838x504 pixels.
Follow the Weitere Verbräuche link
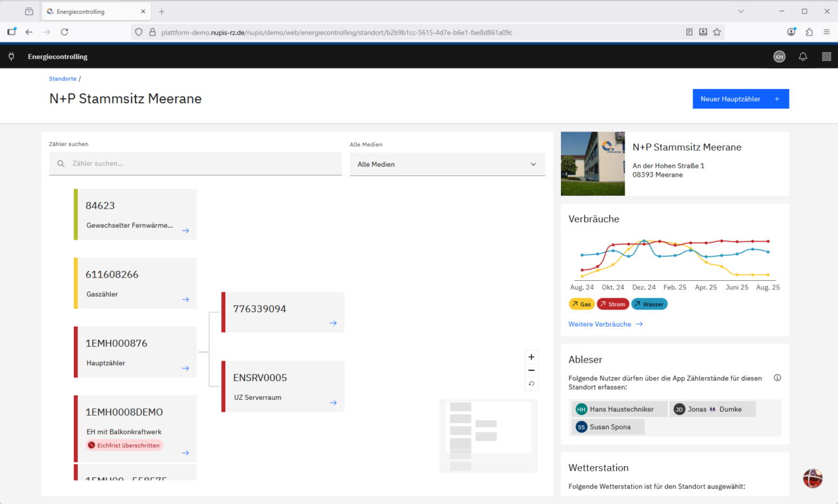coord(606,324)
